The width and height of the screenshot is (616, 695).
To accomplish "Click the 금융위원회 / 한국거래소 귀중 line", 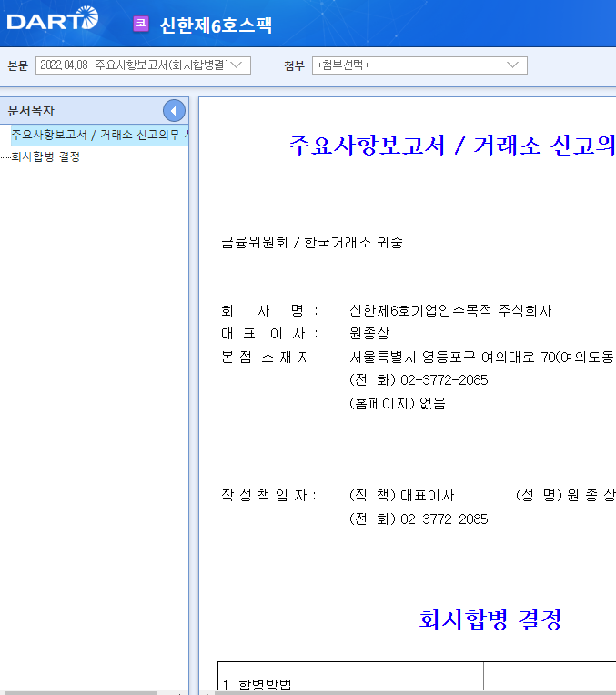I will (x=312, y=243).
